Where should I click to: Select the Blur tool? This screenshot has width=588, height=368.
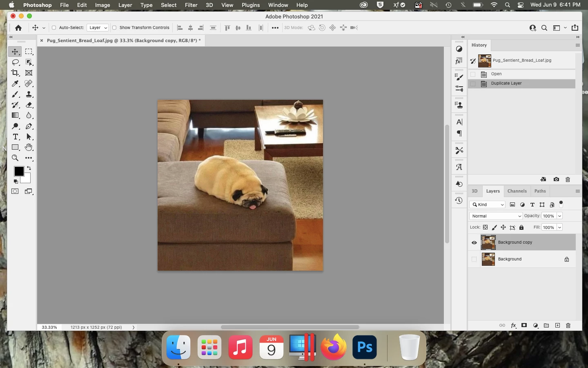29,115
